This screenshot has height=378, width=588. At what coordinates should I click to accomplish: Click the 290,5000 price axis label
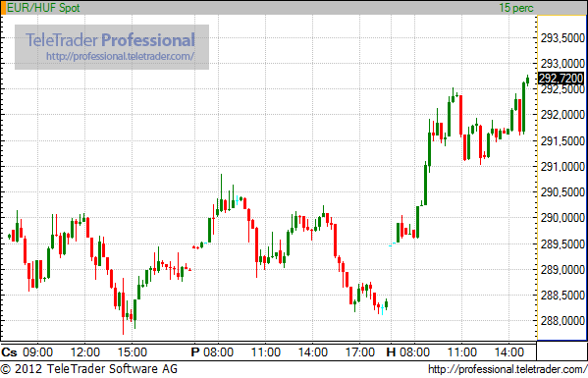(x=562, y=192)
